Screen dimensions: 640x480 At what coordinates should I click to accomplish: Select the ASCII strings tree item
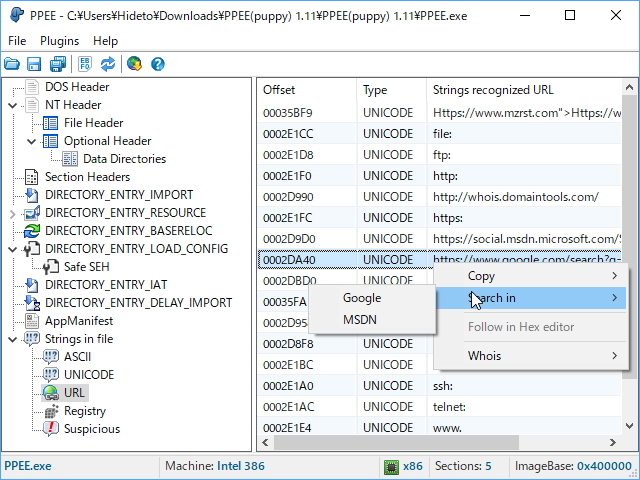tap(77, 357)
